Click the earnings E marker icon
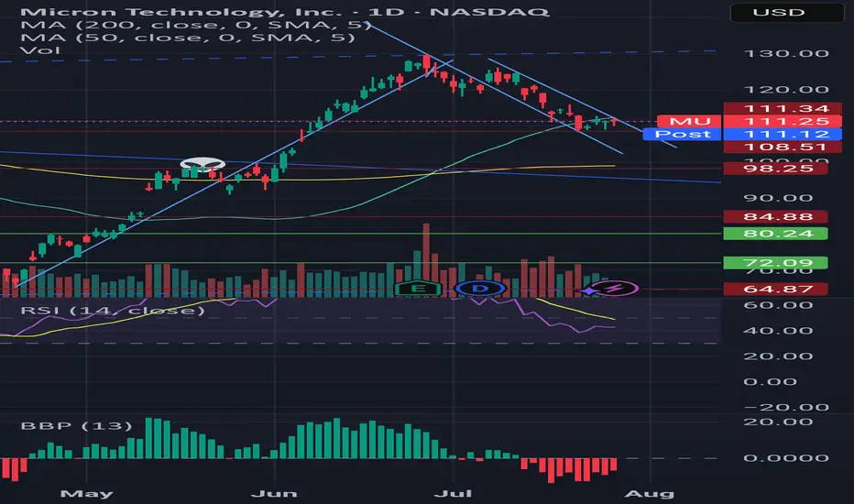 [x=418, y=289]
